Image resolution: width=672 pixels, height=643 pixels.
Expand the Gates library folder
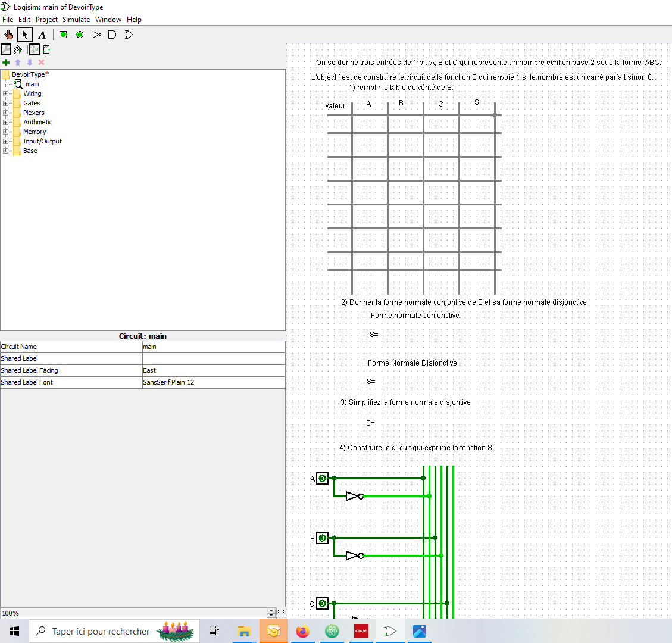[6, 103]
